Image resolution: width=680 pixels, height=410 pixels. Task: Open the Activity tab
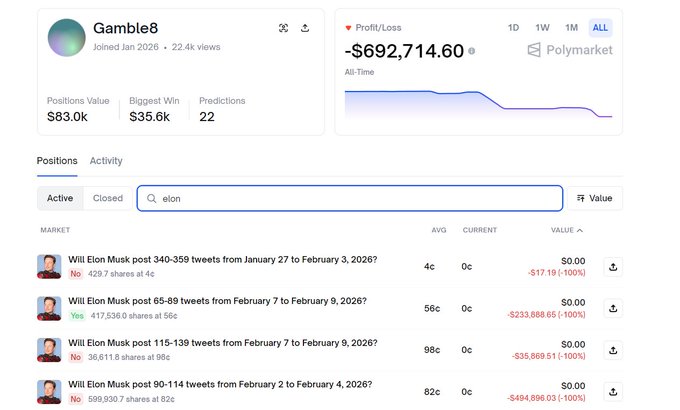click(106, 160)
